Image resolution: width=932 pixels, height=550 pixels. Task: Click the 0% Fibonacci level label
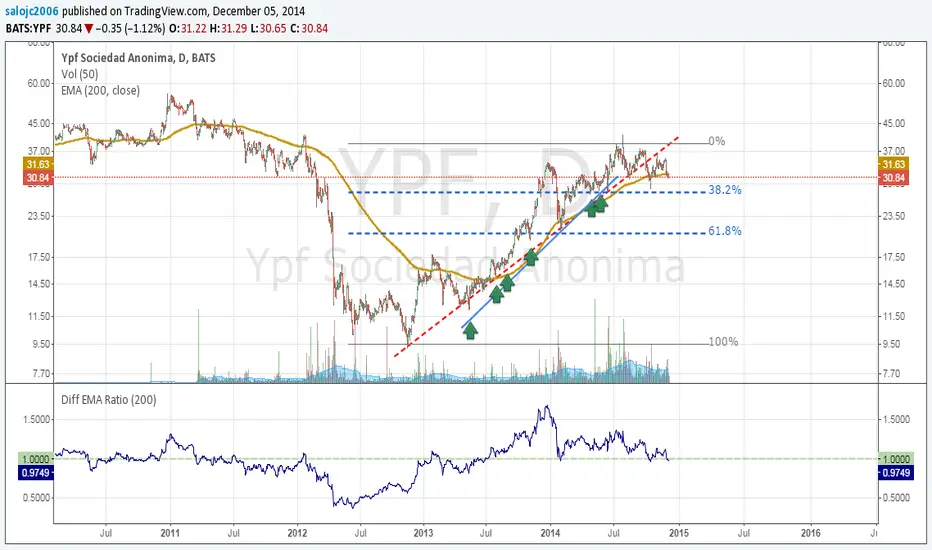pyautogui.click(x=717, y=142)
